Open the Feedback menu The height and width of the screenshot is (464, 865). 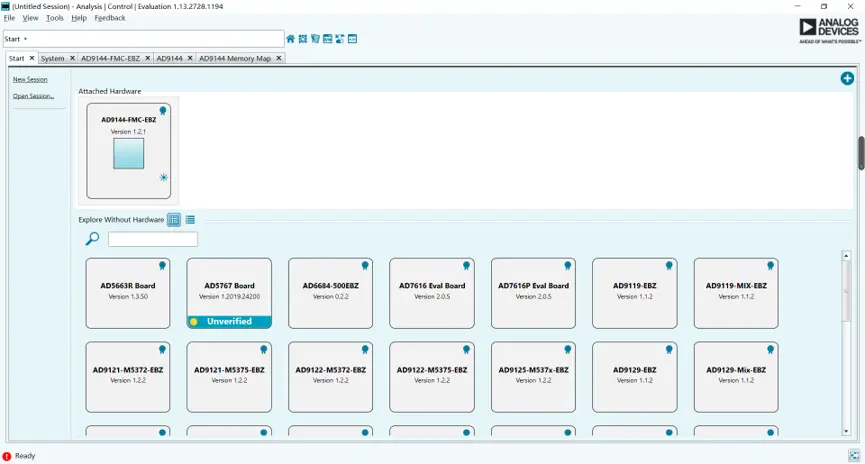[110, 18]
